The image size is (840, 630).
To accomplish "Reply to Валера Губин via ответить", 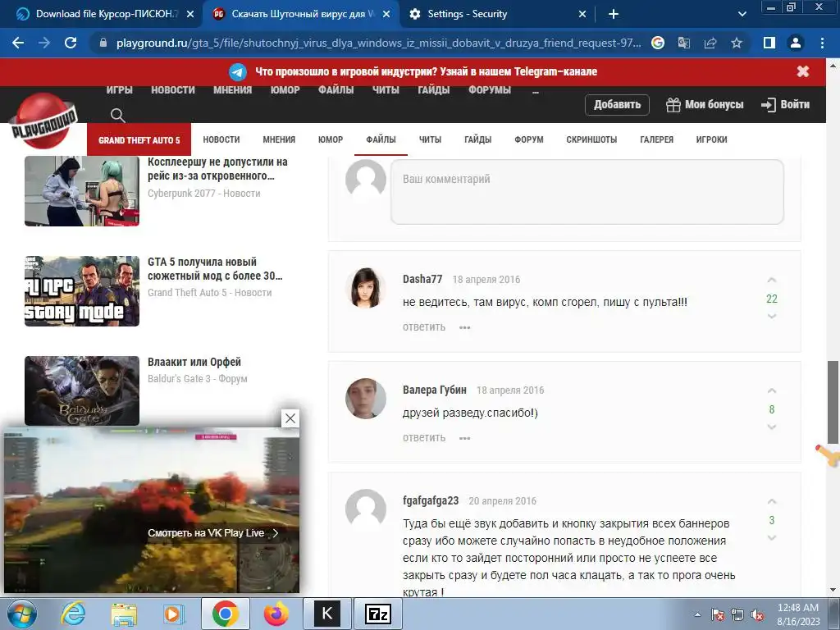I will click(x=424, y=438).
